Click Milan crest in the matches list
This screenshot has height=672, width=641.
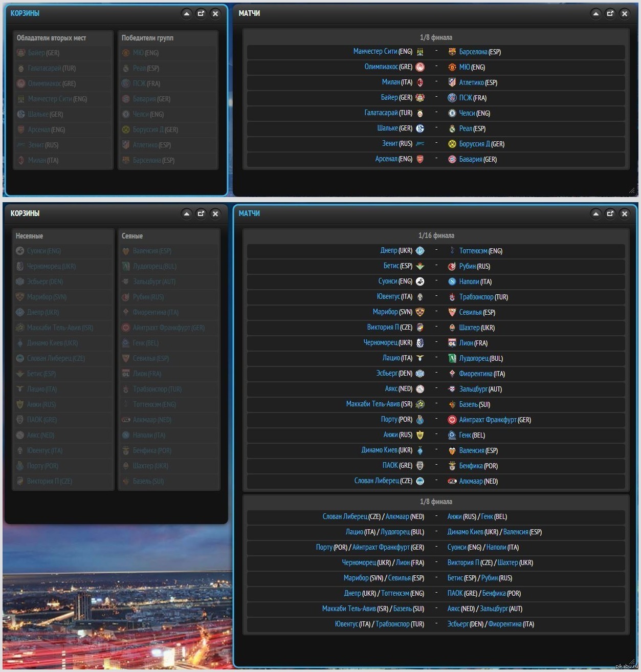[420, 82]
